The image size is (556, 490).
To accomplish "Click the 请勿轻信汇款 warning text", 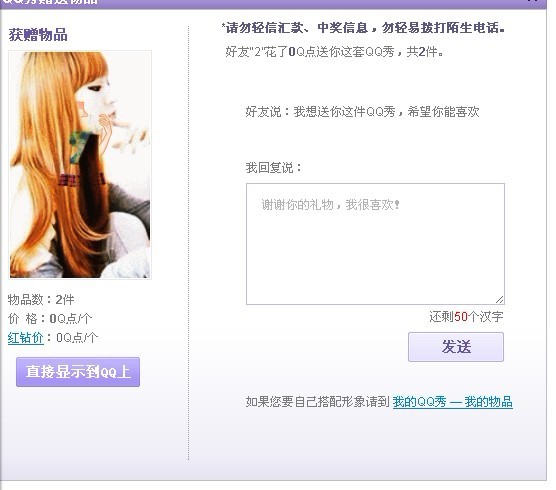I will (363, 28).
